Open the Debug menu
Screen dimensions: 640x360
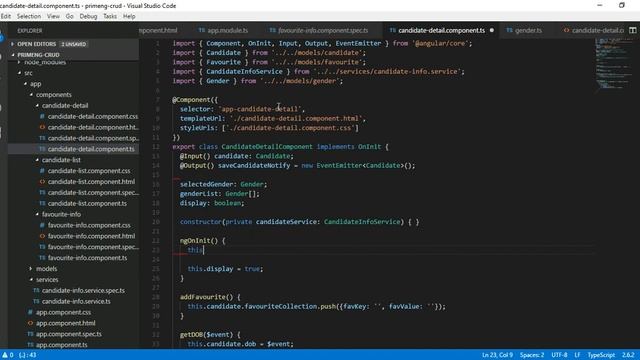click(x=88, y=16)
